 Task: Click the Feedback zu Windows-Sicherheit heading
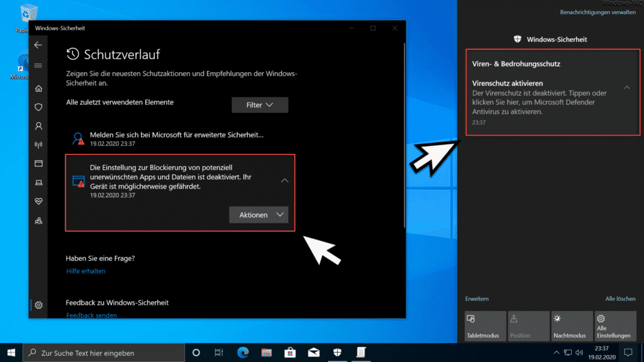point(117,302)
